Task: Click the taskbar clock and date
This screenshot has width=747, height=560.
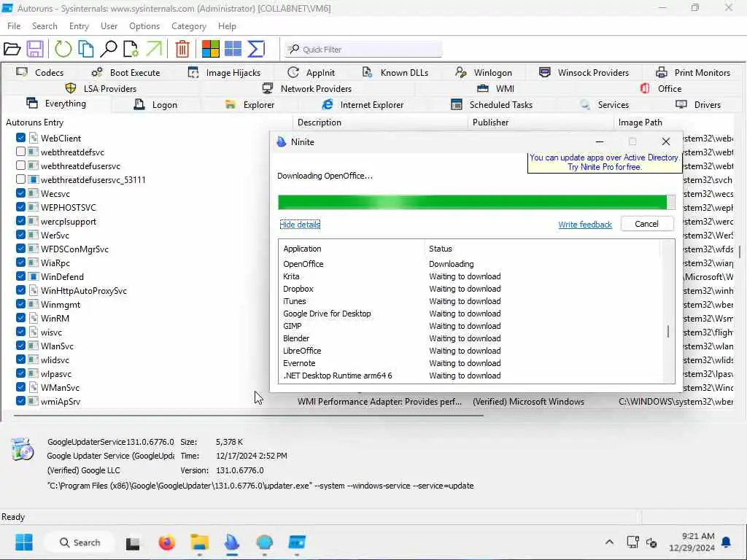Action: pyautogui.click(x=692, y=542)
